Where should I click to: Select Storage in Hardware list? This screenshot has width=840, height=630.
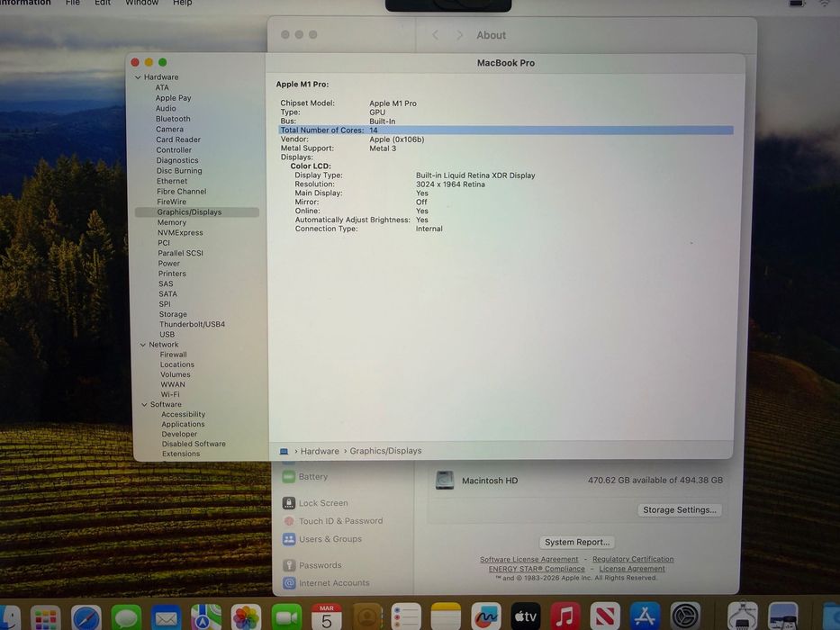[x=173, y=314]
